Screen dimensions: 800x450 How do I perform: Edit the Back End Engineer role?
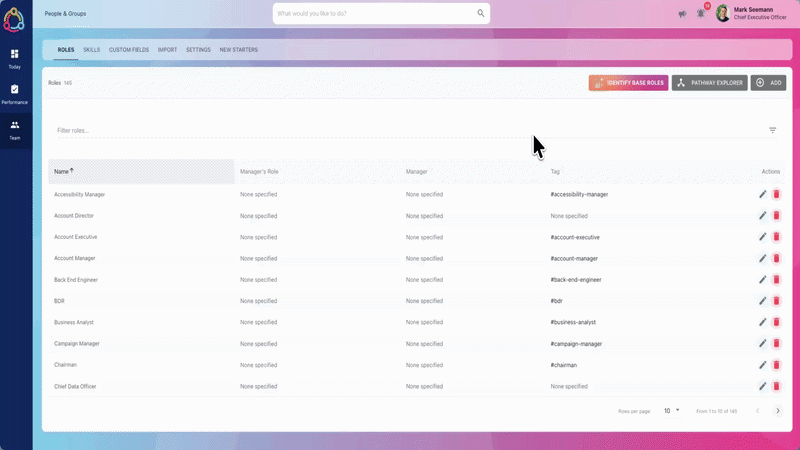tap(762, 280)
